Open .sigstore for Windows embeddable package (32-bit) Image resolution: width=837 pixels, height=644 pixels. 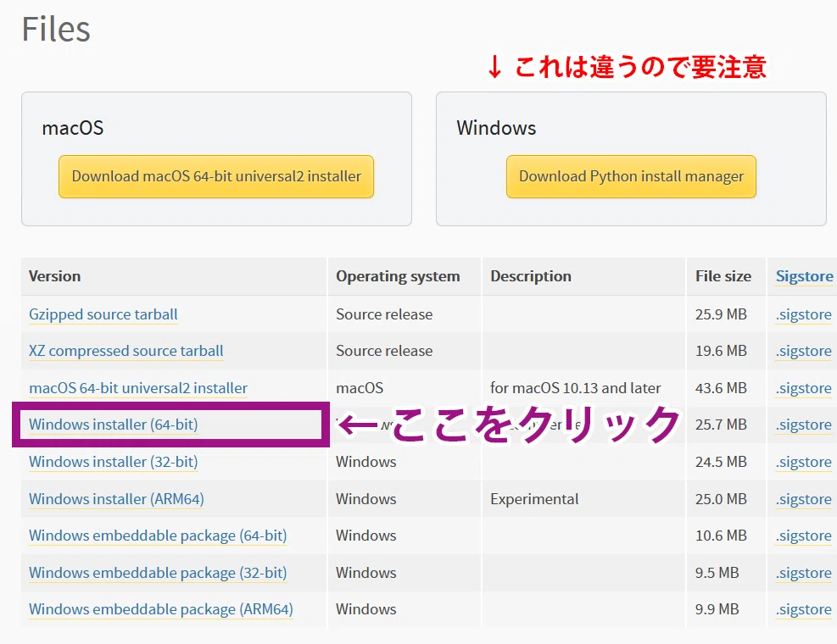(803, 573)
